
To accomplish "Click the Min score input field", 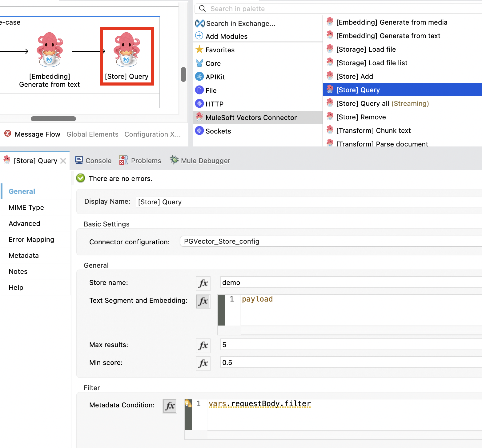I will tap(351, 363).
